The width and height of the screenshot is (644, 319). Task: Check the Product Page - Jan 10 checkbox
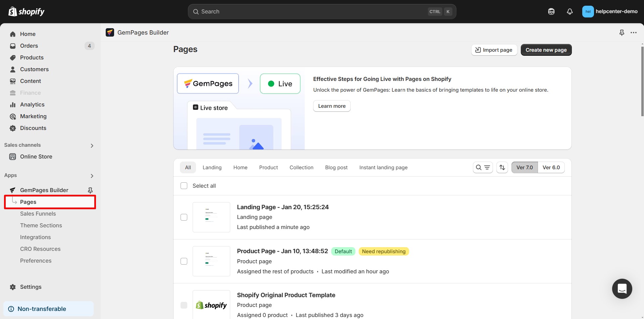(x=184, y=261)
